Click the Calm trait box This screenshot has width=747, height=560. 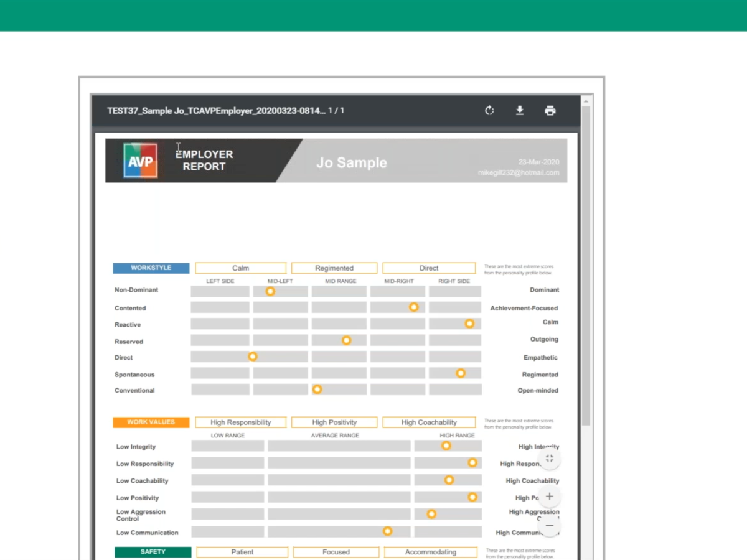(240, 268)
